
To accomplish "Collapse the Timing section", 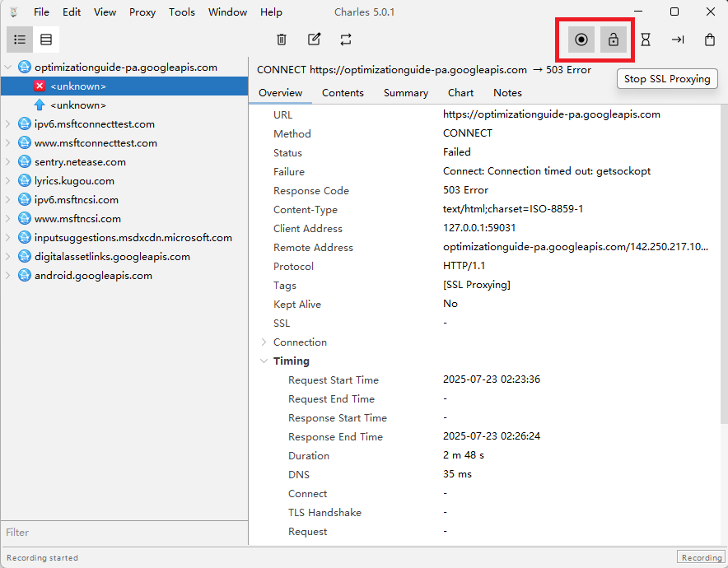I will pos(264,361).
